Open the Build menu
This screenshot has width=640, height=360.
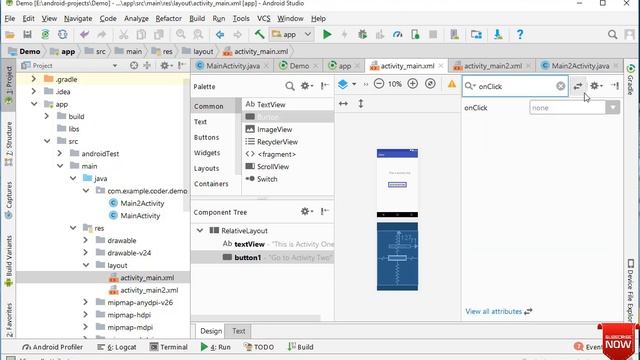[197, 19]
